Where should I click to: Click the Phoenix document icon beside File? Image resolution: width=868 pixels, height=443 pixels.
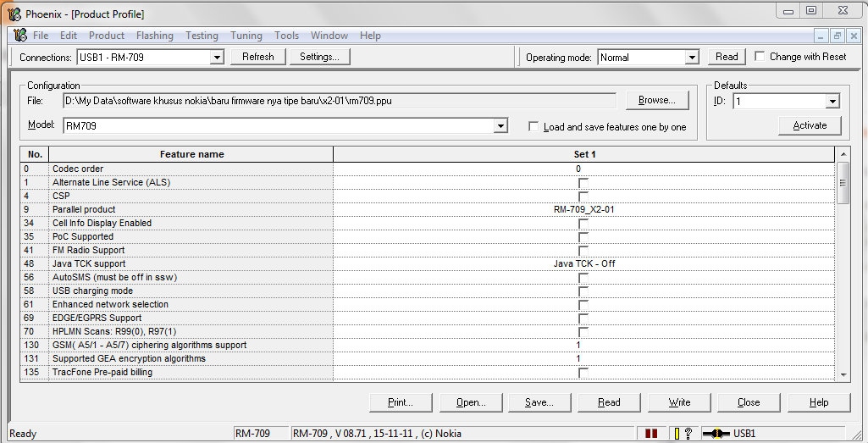(x=20, y=36)
